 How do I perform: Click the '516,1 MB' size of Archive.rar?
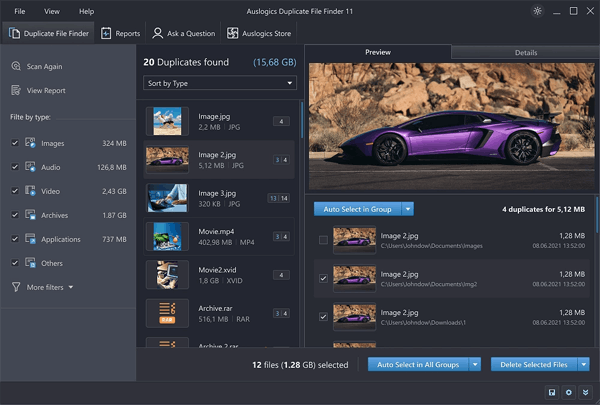213,319
